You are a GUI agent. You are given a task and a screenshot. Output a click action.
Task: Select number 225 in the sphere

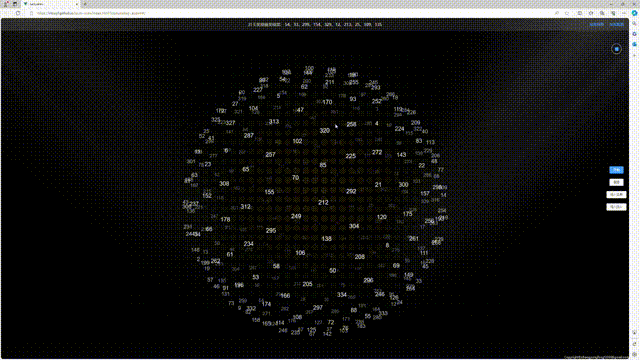351,156
